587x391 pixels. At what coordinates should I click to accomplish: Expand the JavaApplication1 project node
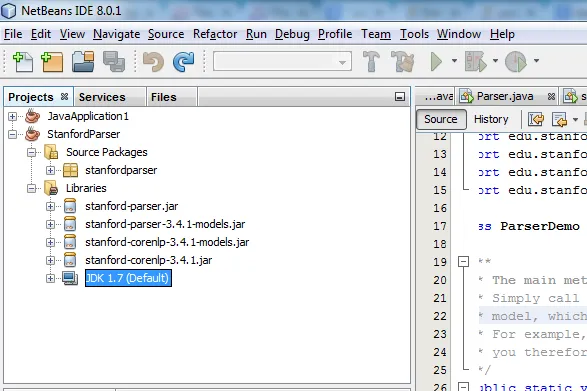point(12,116)
